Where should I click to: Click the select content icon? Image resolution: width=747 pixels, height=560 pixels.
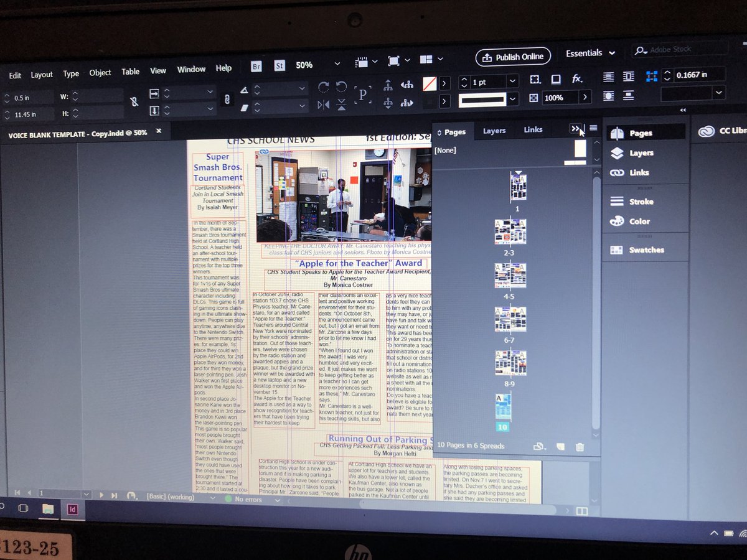click(x=388, y=102)
